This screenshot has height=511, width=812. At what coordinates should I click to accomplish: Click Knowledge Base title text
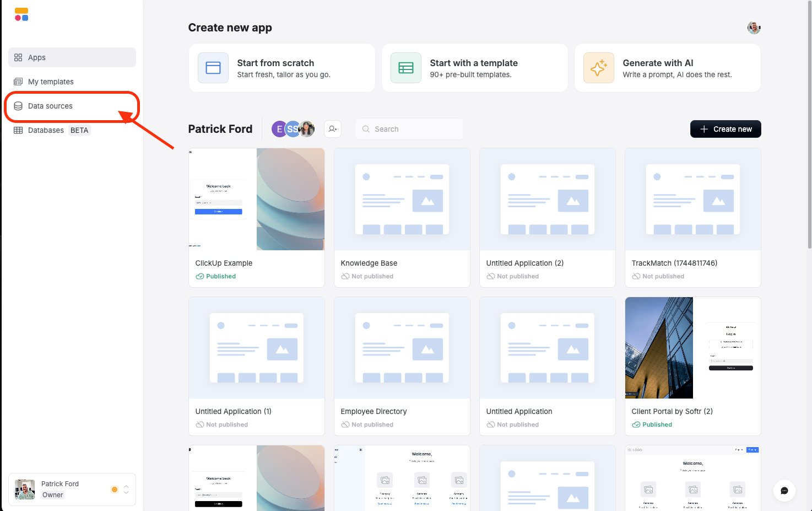pyautogui.click(x=369, y=263)
